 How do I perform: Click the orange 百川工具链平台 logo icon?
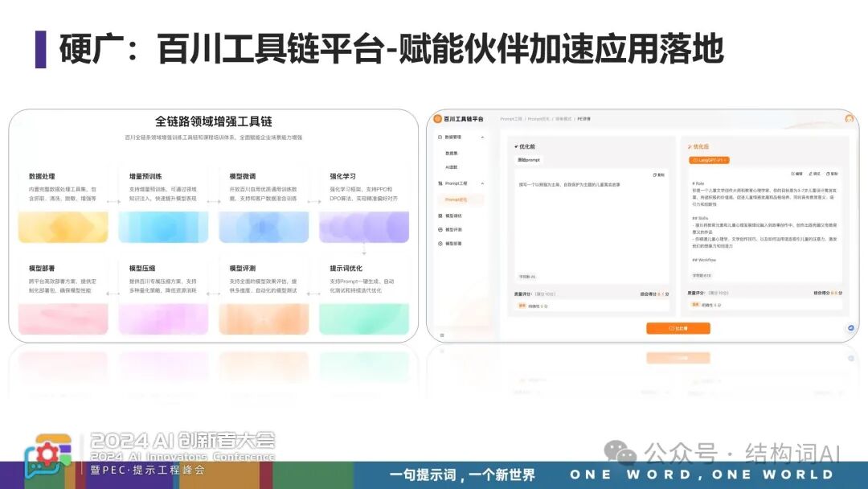[437, 118]
